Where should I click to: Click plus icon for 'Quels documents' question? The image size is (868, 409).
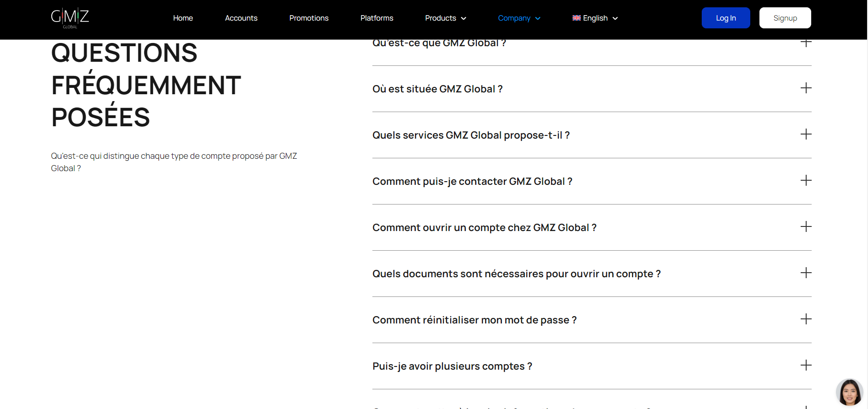pos(806,273)
